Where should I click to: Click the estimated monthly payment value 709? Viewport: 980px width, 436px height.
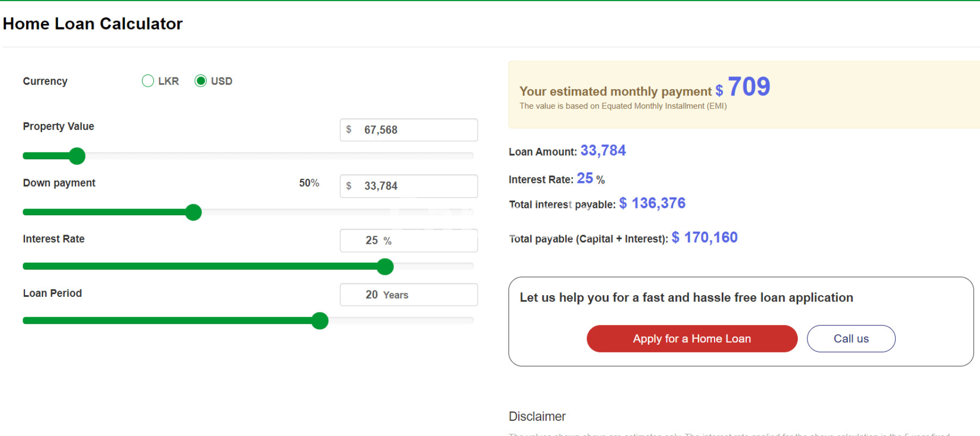pos(748,87)
